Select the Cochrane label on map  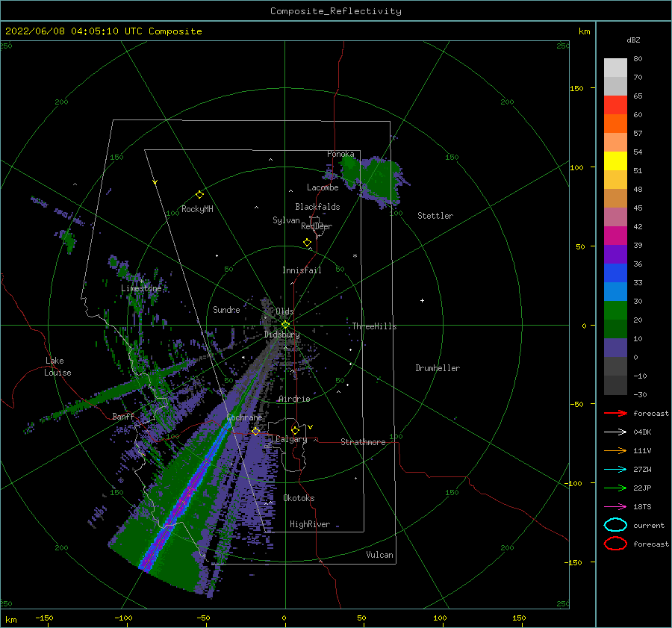[x=244, y=417]
